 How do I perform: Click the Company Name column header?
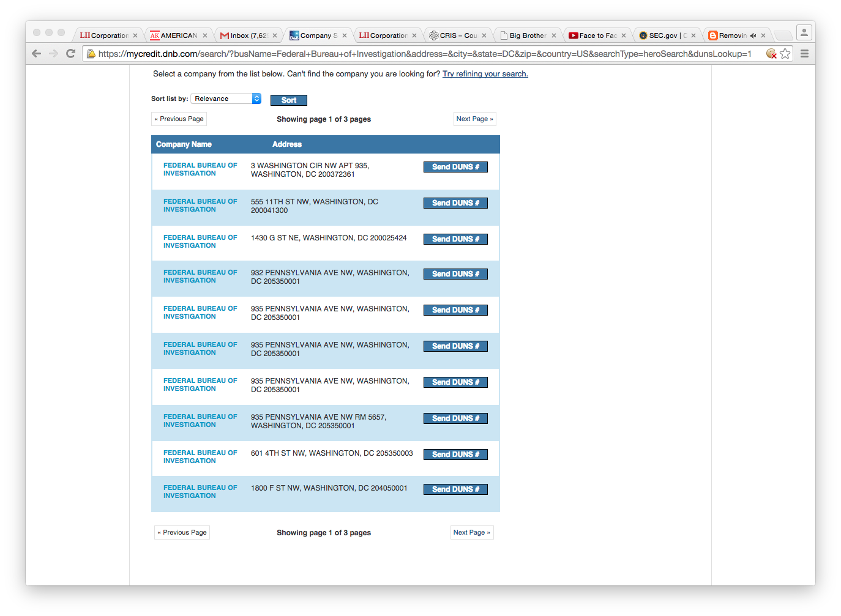pyautogui.click(x=184, y=144)
